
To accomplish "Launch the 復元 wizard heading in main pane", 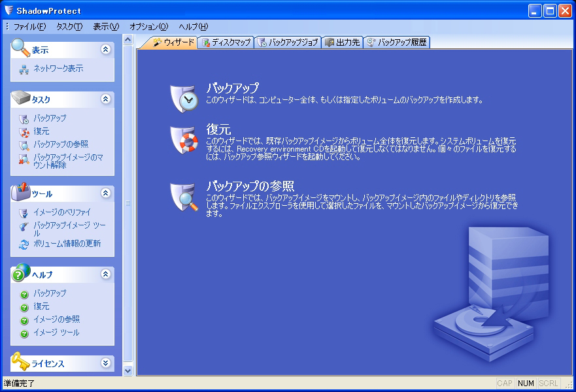I will pos(218,129).
